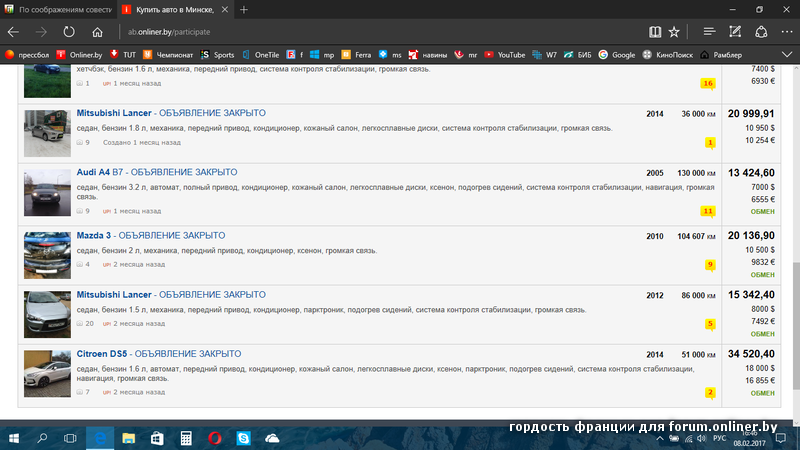Screen dimensions: 800x450
Task: Click the price 34 520,40 of Citroen
Action: click(751, 354)
